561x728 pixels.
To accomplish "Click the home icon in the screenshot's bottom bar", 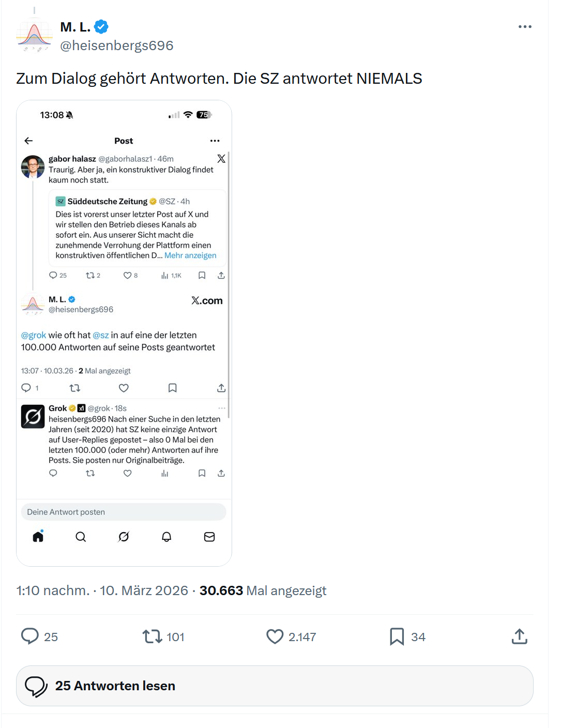I will tap(38, 537).
